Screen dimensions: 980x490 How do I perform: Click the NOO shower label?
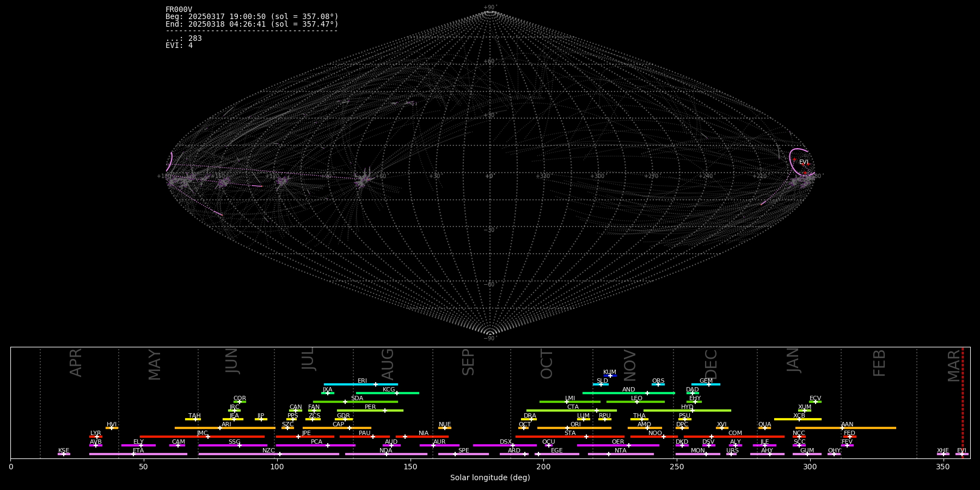click(x=656, y=433)
